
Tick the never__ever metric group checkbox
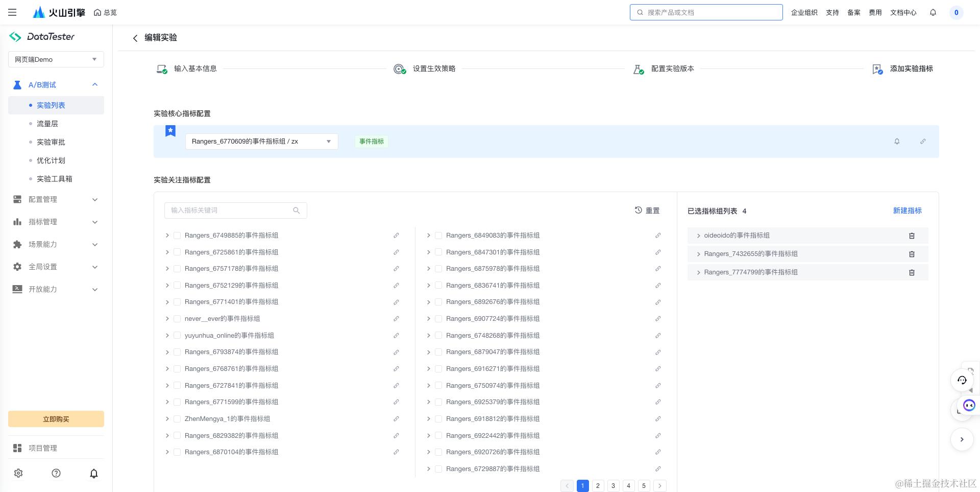[x=177, y=319]
